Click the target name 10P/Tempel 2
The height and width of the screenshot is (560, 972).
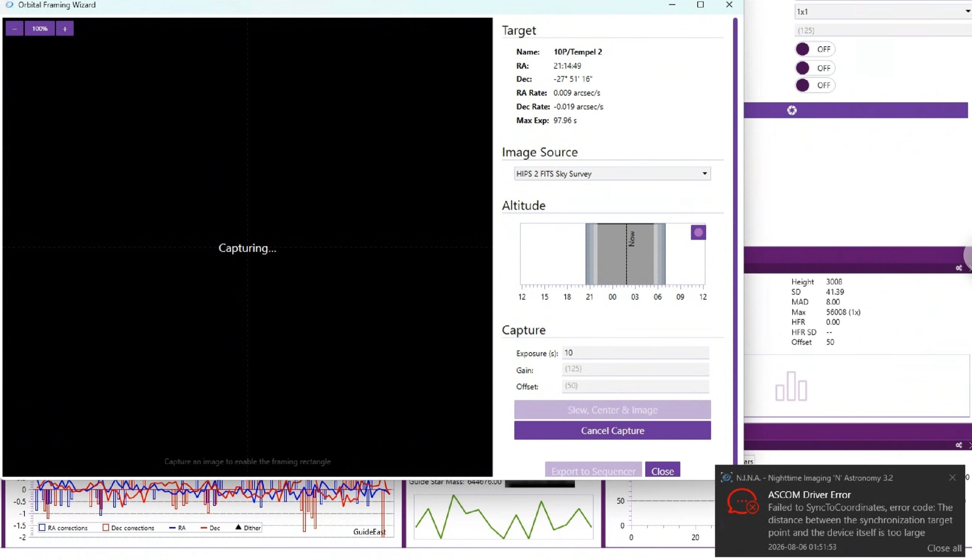[577, 52]
